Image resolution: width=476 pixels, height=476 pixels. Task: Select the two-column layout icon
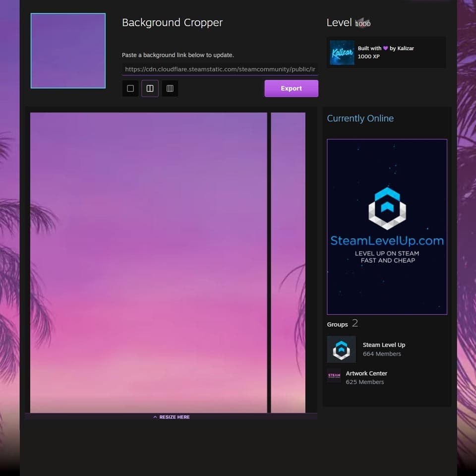(150, 88)
